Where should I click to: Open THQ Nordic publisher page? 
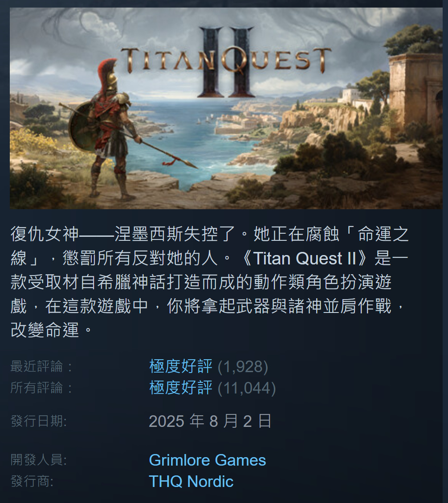(x=191, y=482)
